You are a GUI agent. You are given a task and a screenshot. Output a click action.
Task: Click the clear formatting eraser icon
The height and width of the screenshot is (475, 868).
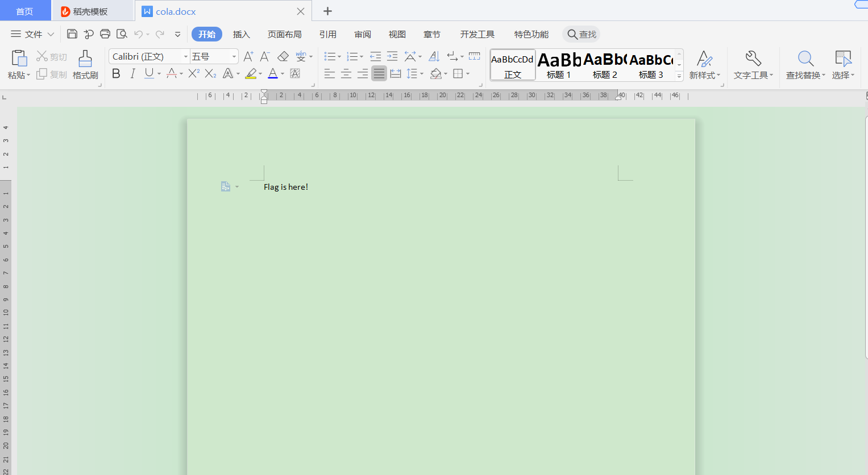pos(283,56)
